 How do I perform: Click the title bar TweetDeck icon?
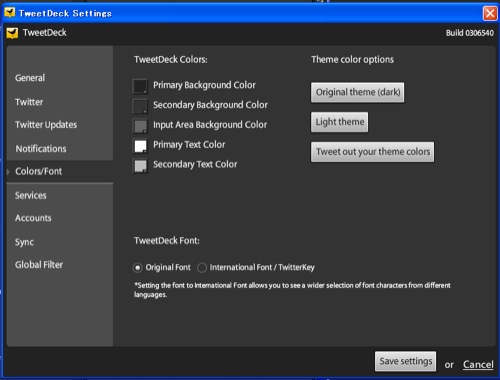(x=10, y=13)
